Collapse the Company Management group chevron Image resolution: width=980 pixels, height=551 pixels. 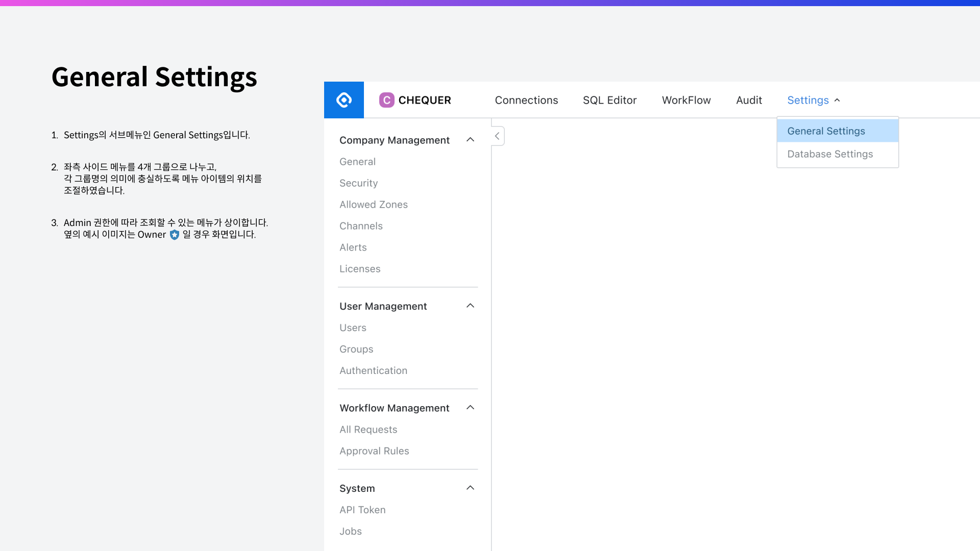tap(470, 140)
